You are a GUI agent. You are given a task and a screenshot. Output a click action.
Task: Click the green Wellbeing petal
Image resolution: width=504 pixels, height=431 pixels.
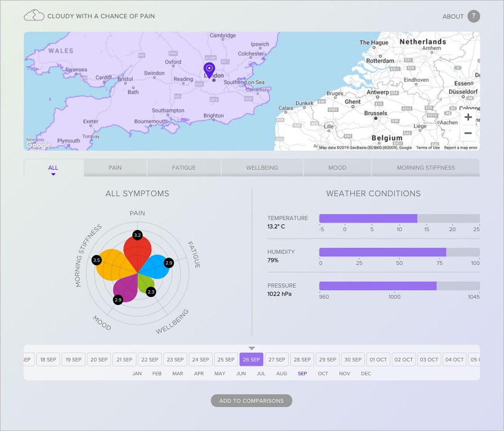pos(145,283)
